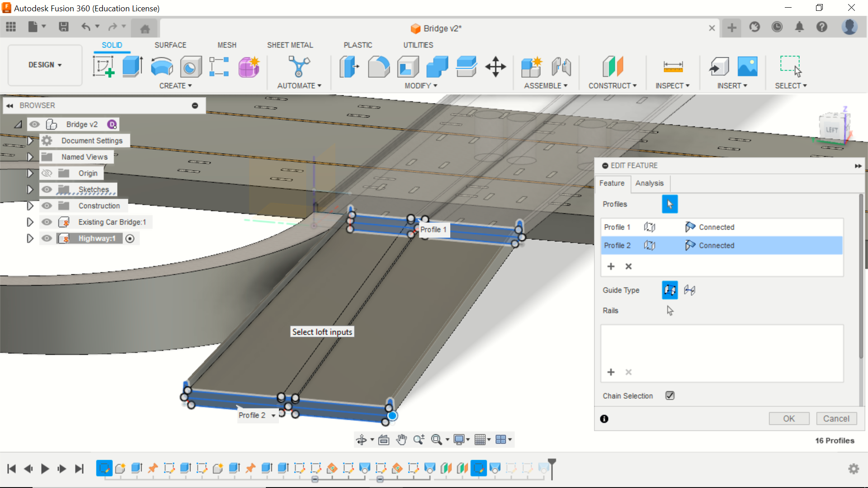Expand the Construction folder tree node
The image size is (868, 488).
click(x=30, y=206)
